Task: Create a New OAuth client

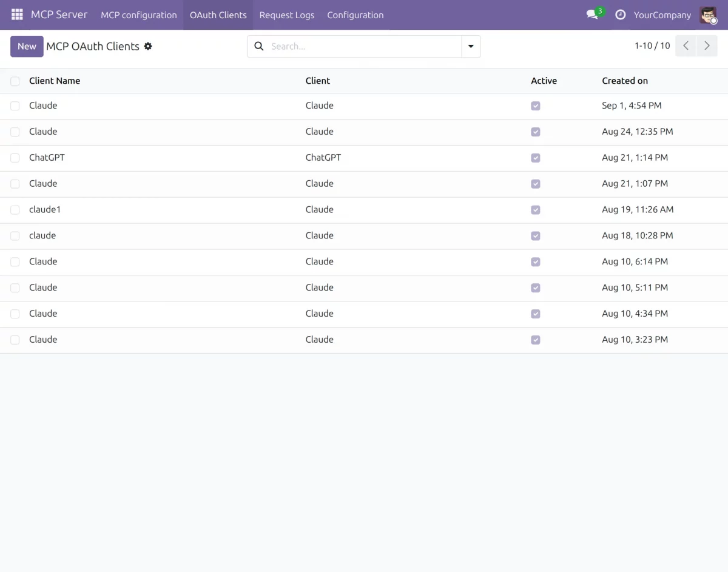Action: click(27, 46)
